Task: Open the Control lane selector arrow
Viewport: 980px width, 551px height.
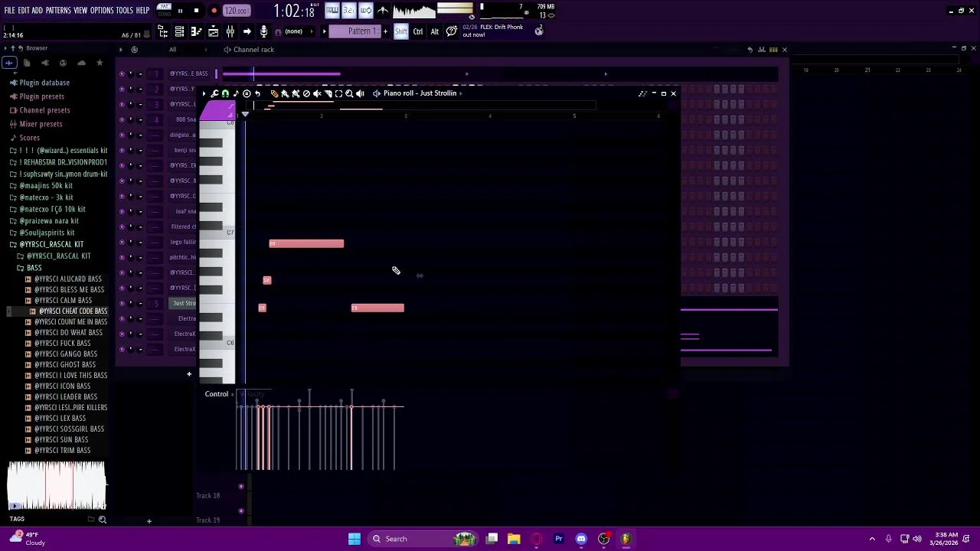Action: (232, 394)
